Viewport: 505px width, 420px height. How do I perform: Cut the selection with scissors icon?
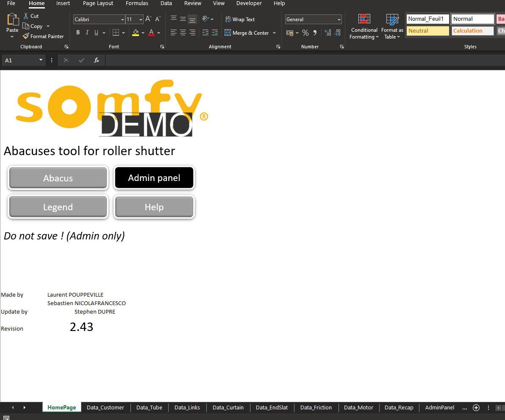coord(26,16)
